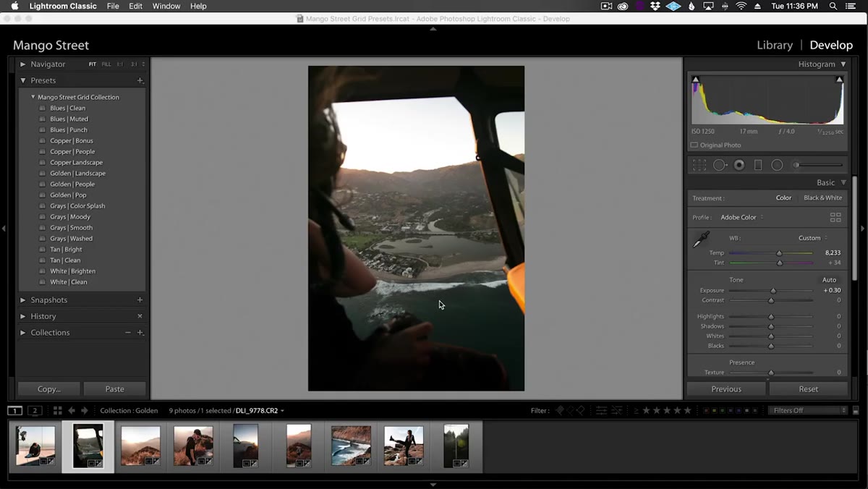Set treatment to Color
The image size is (868, 489).
pos(783,197)
